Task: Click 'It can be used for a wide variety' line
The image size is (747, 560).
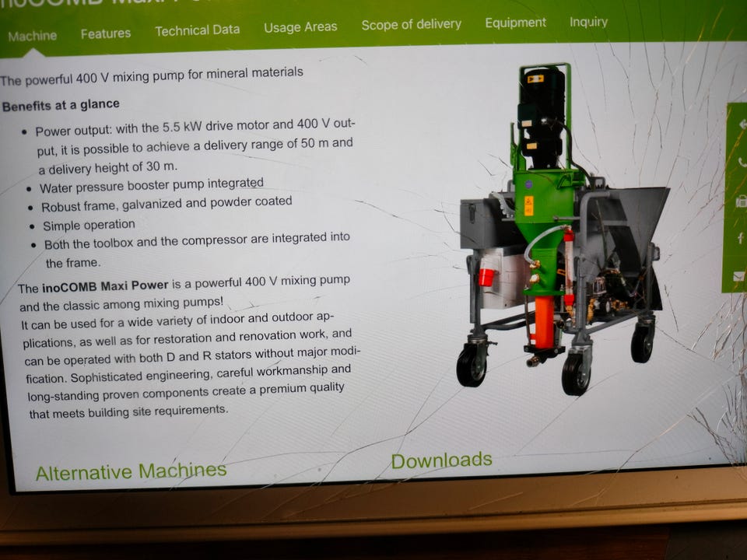Action: pos(177,321)
